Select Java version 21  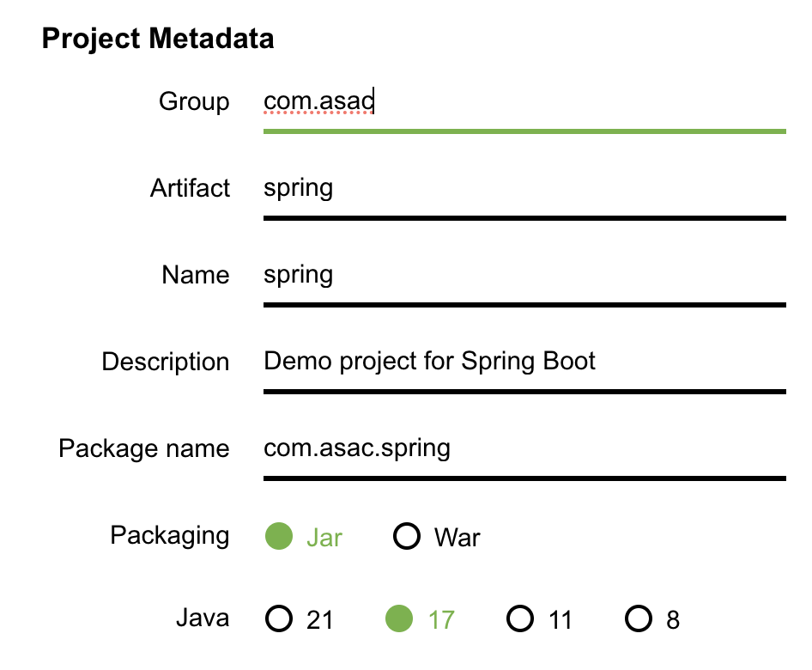(279, 618)
